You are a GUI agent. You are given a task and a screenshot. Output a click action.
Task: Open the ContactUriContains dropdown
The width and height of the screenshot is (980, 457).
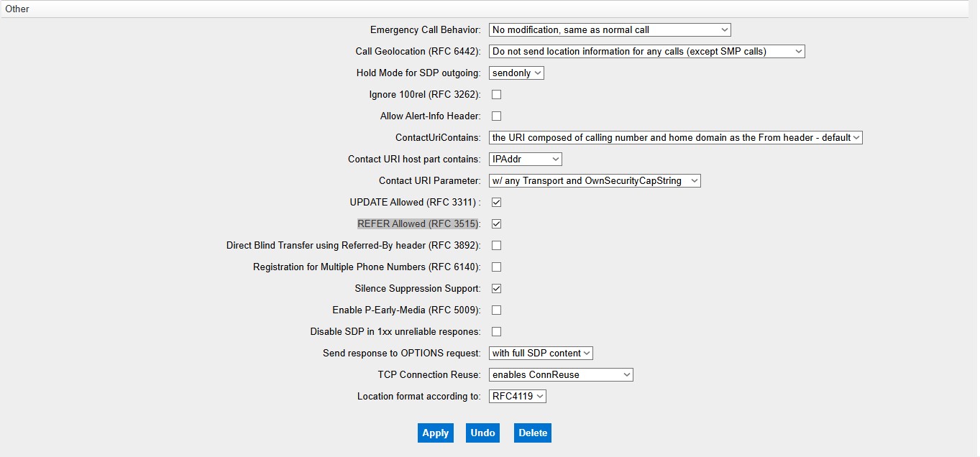(x=674, y=137)
